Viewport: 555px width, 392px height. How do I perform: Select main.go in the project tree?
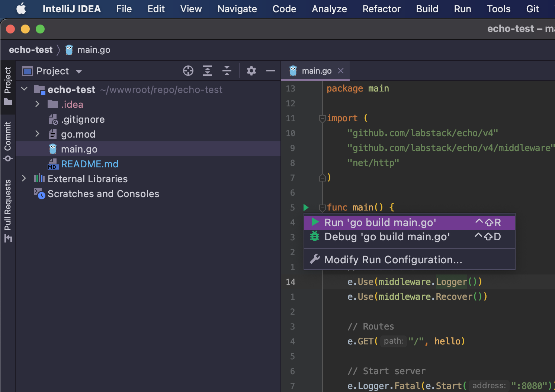click(148, 149)
